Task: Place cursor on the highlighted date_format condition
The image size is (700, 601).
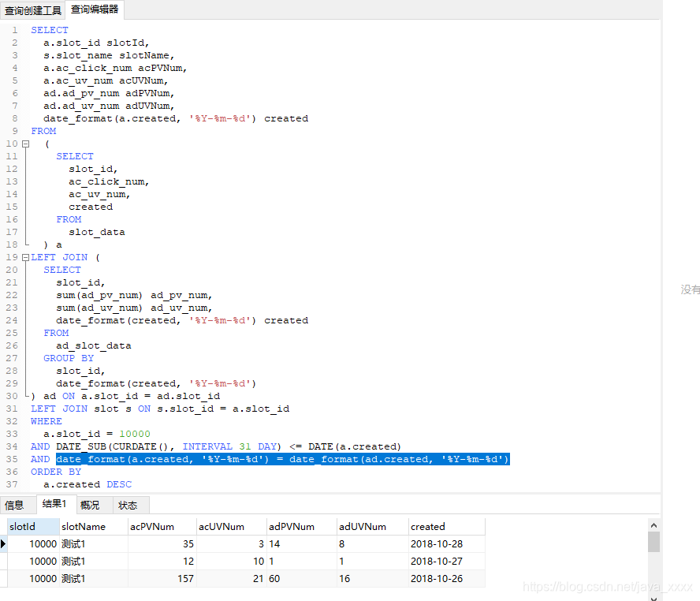Action: [282, 459]
